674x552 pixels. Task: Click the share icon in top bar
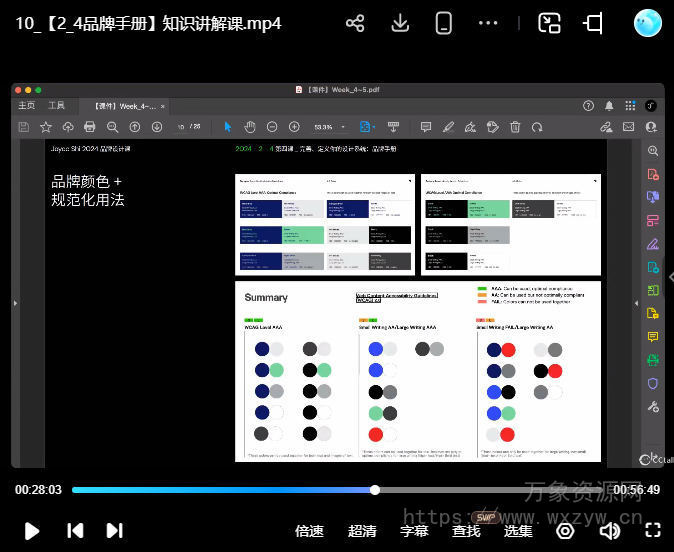[355, 23]
